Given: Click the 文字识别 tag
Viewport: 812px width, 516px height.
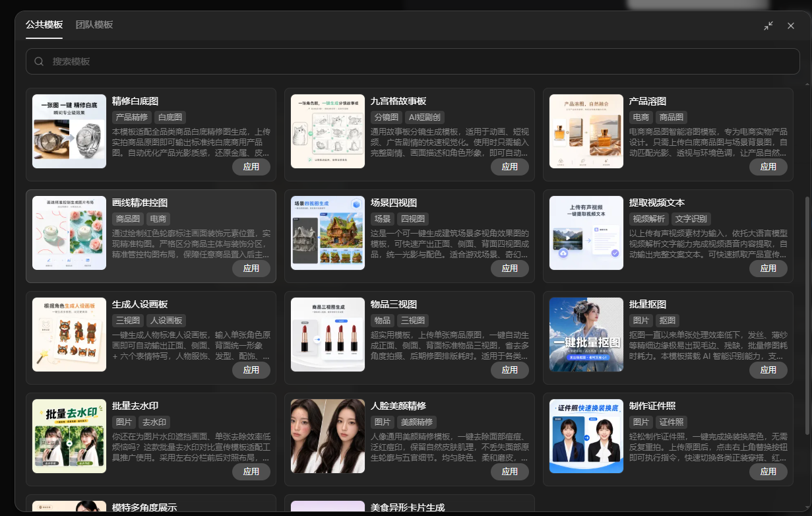Looking at the screenshot, I should (x=691, y=219).
